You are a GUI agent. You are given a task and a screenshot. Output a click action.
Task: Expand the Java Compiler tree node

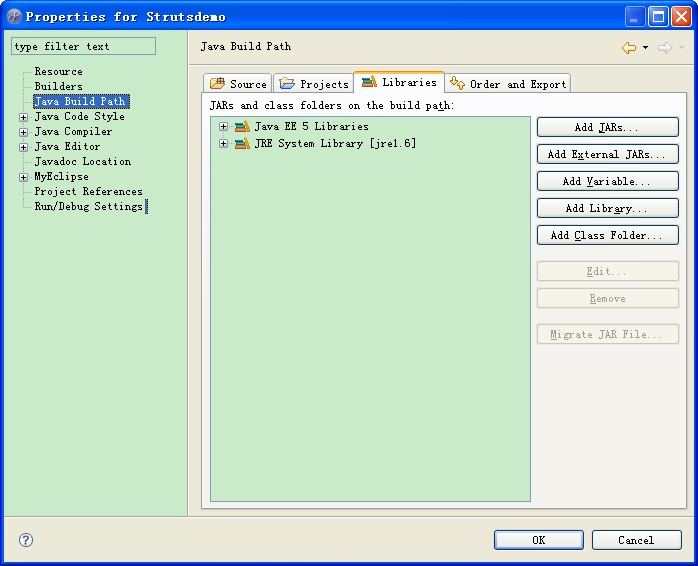24,132
